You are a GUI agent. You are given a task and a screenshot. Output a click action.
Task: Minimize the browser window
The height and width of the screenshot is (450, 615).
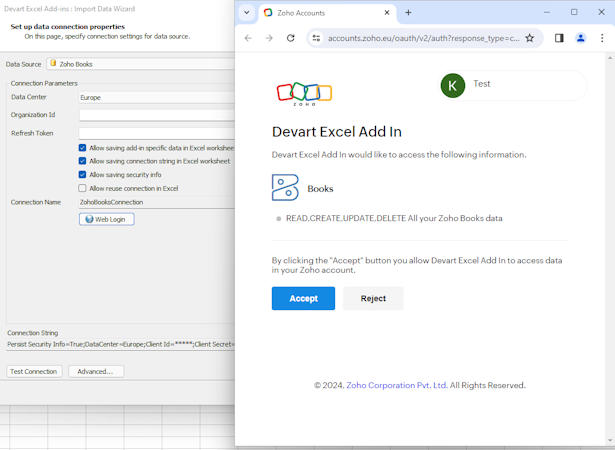tap(547, 13)
